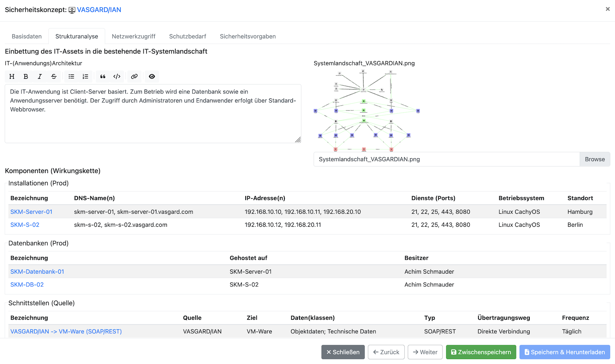Go to the Sicherheitsvorgaben tab
This screenshot has width=615, height=364.
coord(248,37)
